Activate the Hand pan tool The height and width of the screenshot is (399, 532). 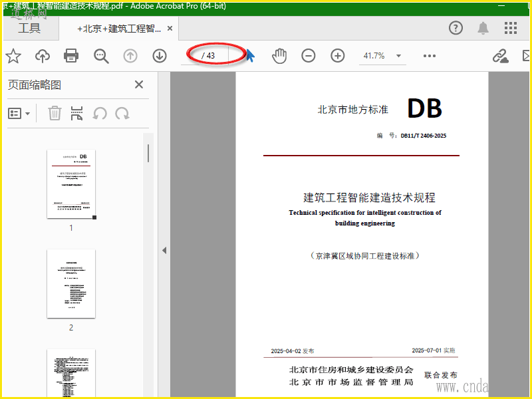point(279,56)
